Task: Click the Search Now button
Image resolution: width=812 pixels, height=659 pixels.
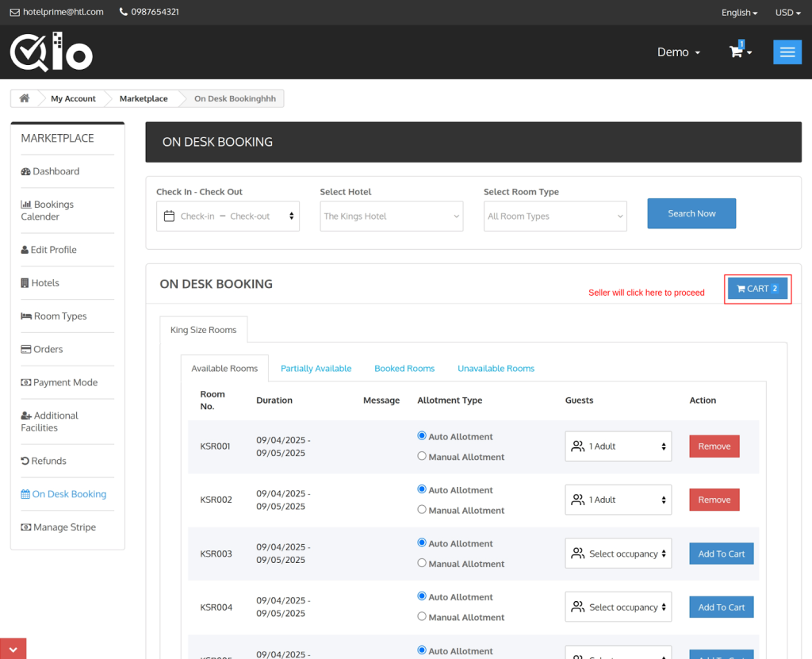Action: click(x=691, y=213)
